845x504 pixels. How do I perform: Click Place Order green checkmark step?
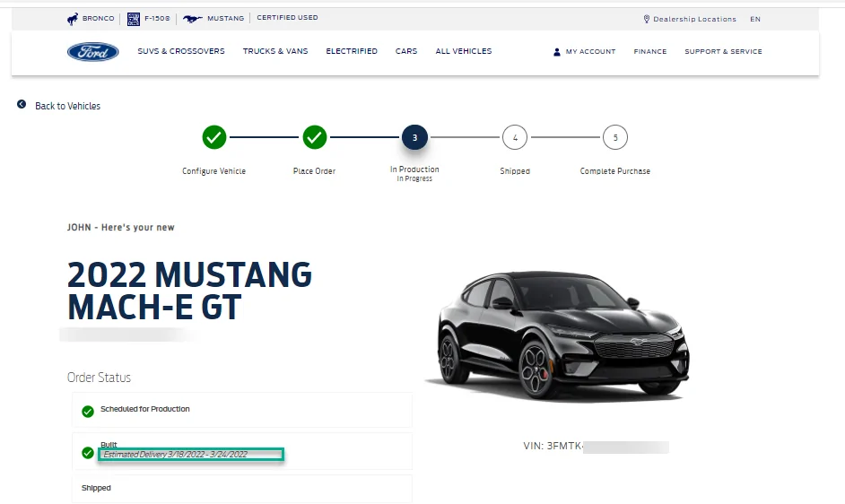pos(314,137)
